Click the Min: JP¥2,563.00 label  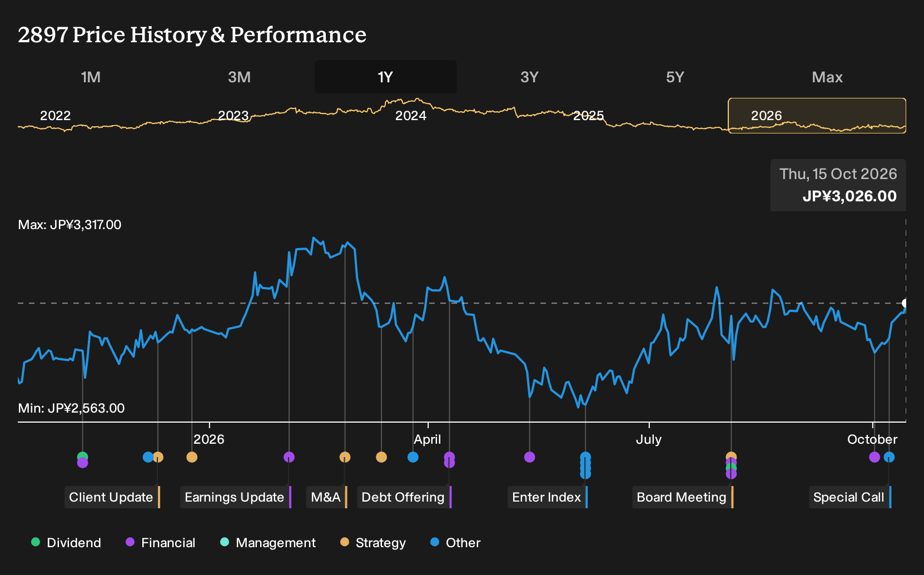(71, 408)
